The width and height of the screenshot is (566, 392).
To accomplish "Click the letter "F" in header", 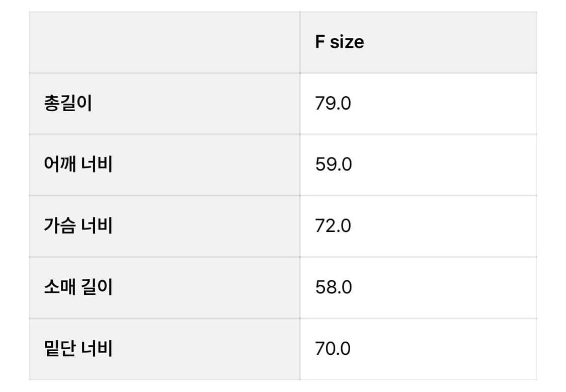I will [x=320, y=42].
